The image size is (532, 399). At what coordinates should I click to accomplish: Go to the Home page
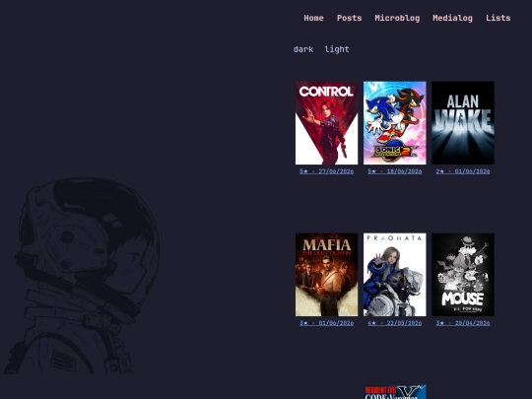(313, 18)
